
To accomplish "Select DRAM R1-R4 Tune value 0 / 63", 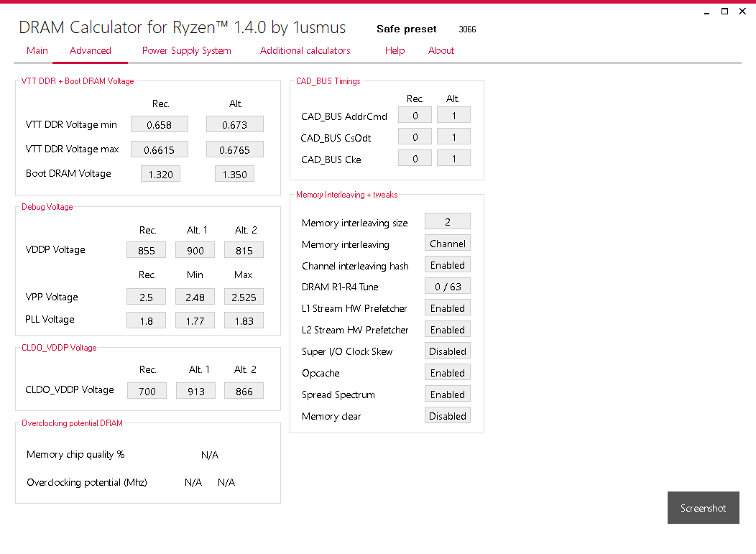I will [448, 286].
